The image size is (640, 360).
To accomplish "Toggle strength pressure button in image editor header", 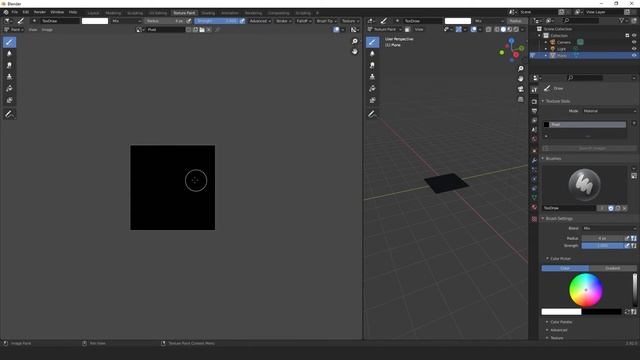I will coord(242,21).
